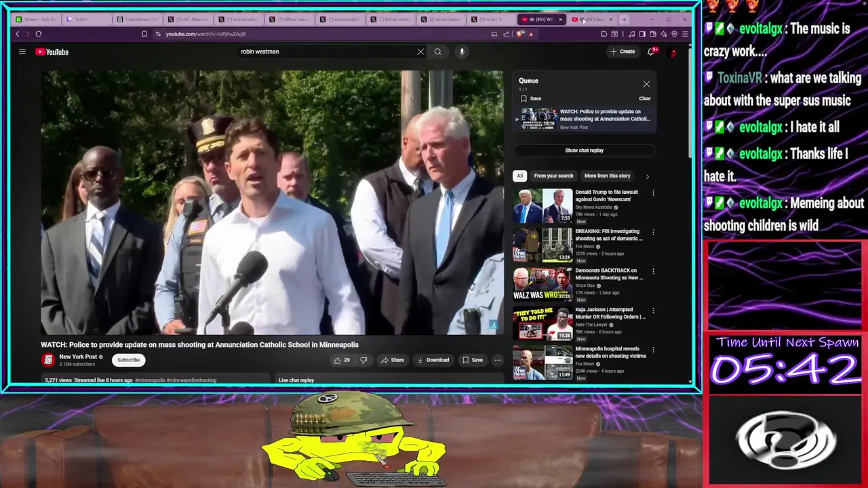Click the browser media control music note icon
This screenshot has width=868, height=488.
[x=632, y=34]
